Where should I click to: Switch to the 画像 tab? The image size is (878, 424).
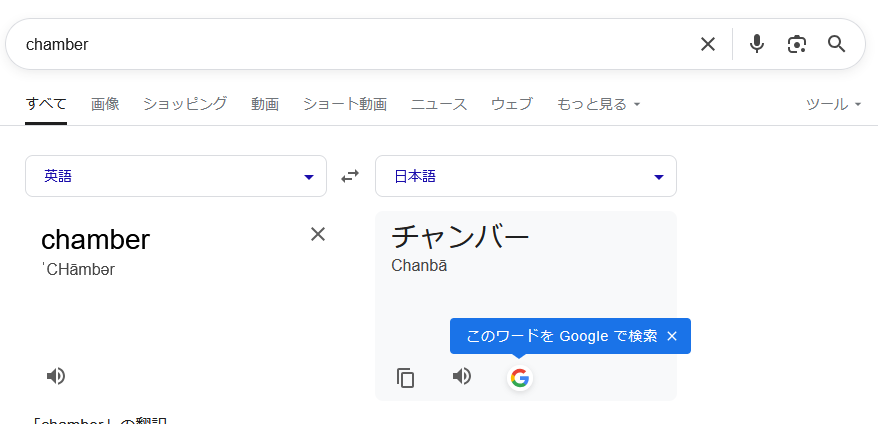click(x=105, y=104)
